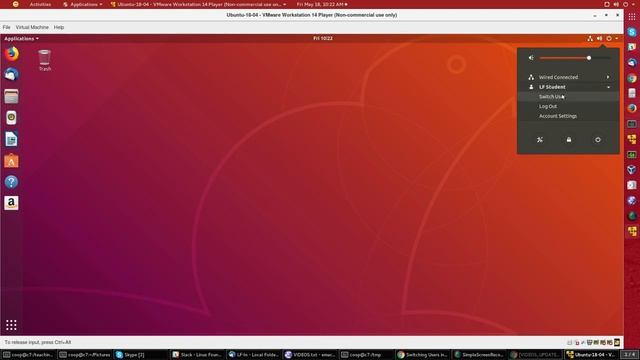Switch to LFin - Local Folde taskbar window

(x=254, y=355)
